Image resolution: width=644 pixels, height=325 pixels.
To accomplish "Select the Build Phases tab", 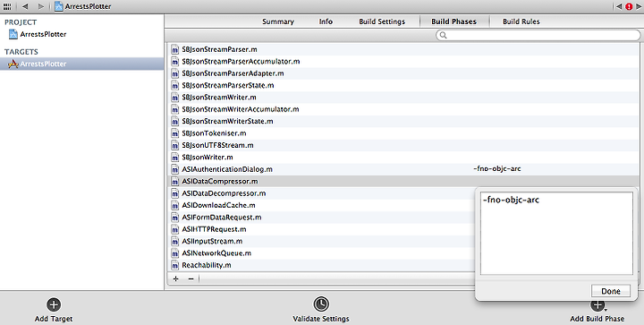I will coord(453,21).
